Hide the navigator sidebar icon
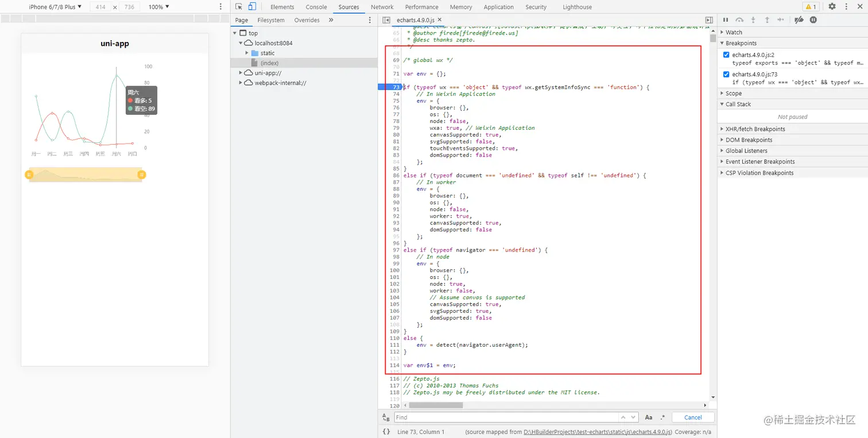The image size is (868, 438). 386,20
